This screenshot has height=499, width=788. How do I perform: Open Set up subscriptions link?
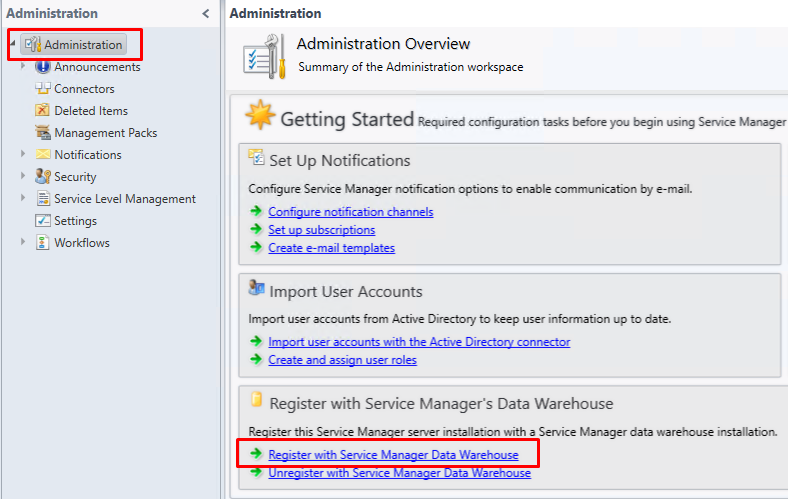[x=322, y=230]
